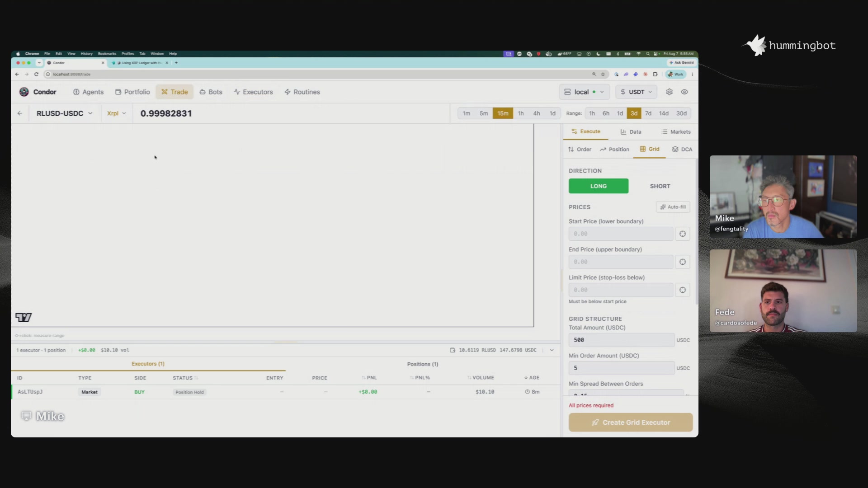Click the Min Order Amount input field
868x488 pixels.
click(x=621, y=368)
